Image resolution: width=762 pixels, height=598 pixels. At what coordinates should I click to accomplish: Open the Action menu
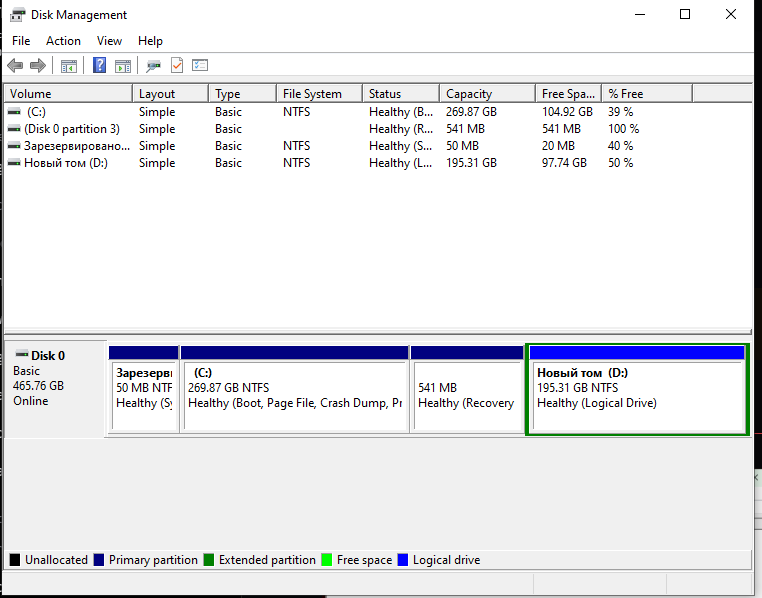pos(63,41)
